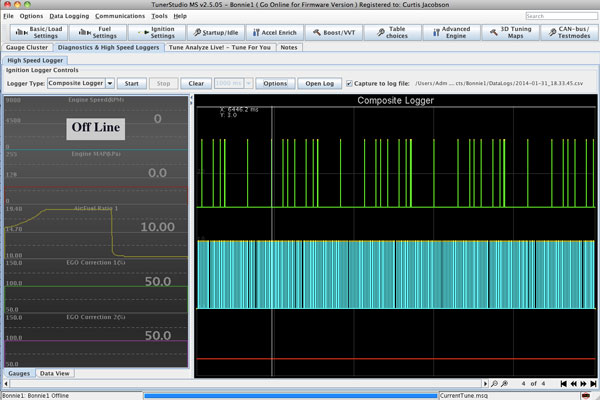Open the Basic/Load Settings toolbar menu
600x400 pixels.
[x=39, y=33]
